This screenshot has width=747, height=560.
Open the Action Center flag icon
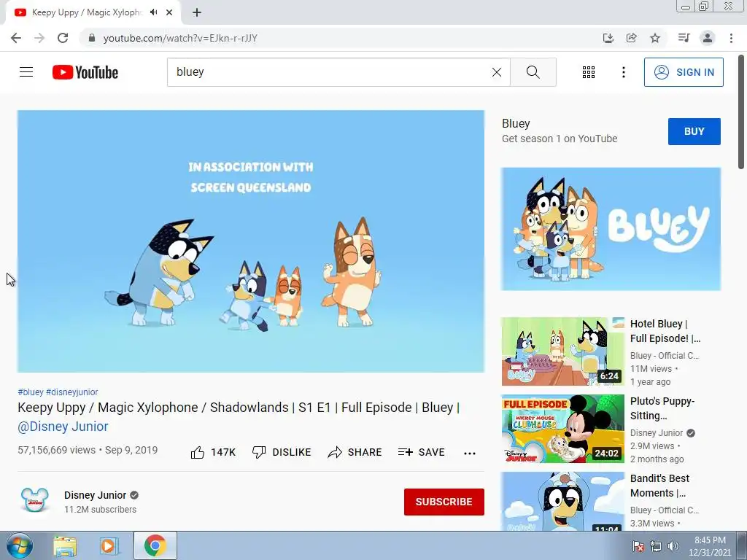(x=638, y=546)
